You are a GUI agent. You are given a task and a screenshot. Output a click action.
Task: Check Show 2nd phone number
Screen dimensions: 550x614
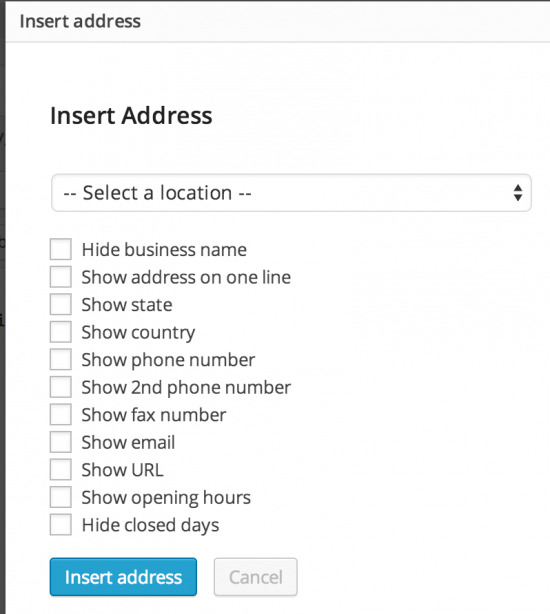[61, 387]
